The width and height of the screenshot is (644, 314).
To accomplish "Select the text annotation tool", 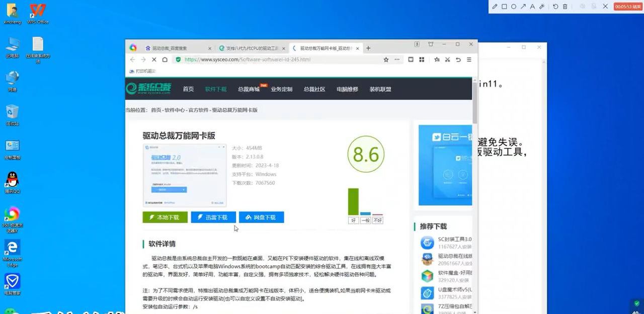I will coord(533,6).
